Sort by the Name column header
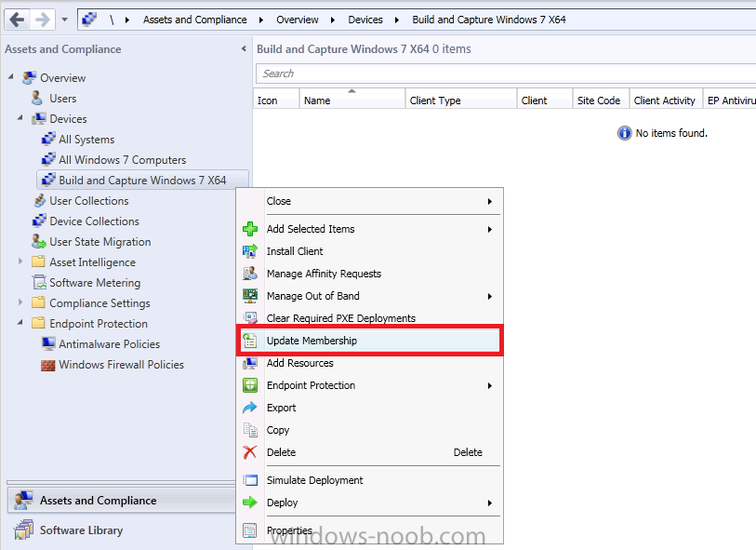Viewport: 756px width, 550px height. (x=352, y=100)
